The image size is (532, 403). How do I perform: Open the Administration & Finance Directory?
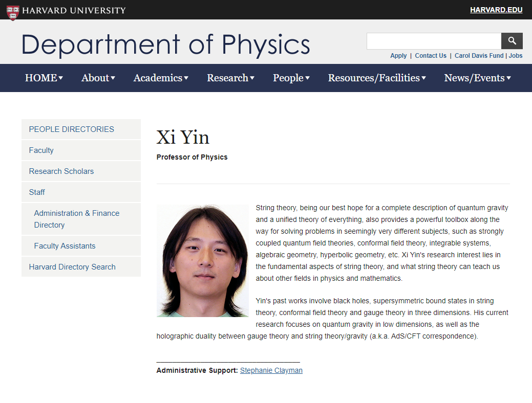pos(77,219)
